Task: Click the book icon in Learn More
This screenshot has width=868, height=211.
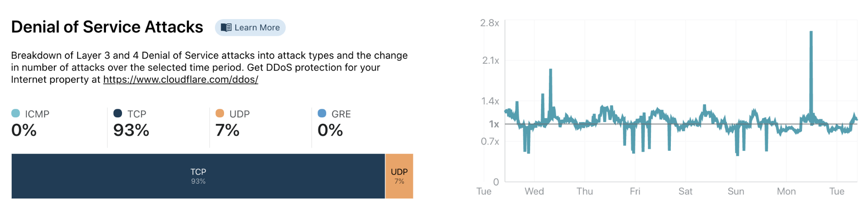Action: (226, 28)
